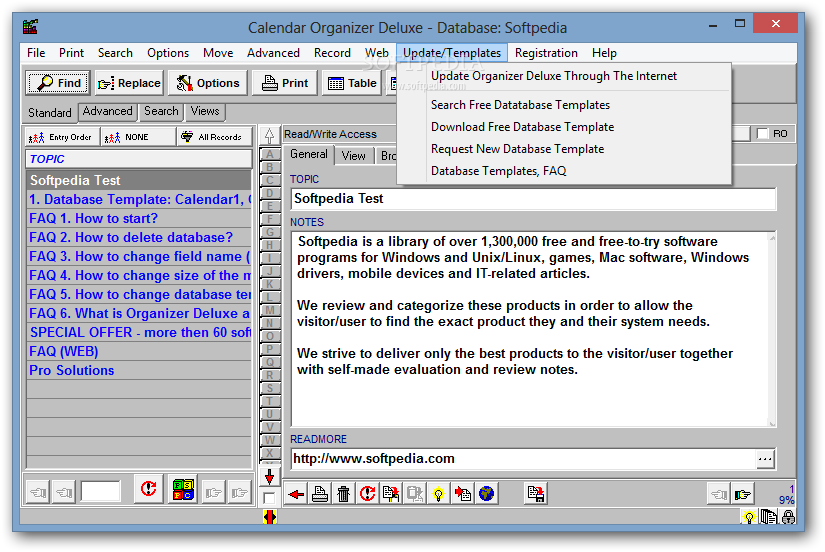Open the Record menu
The height and width of the screenshot is (552, 825).
coord(332,53)
